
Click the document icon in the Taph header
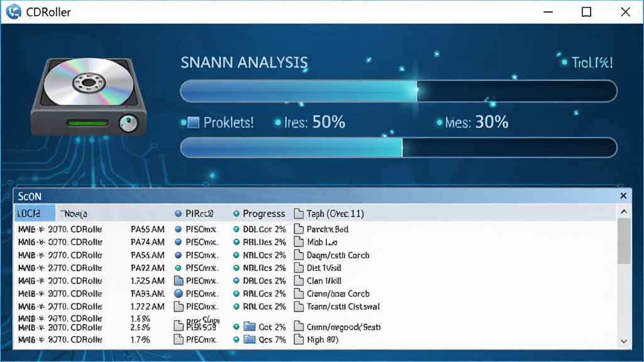coord(299,214)
